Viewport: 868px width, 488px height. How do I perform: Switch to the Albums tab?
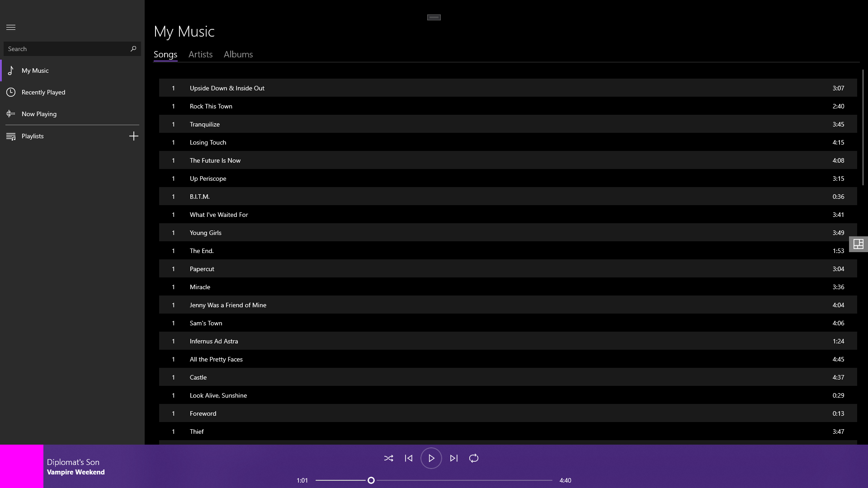pyautogui.click(x=238, y=54)
